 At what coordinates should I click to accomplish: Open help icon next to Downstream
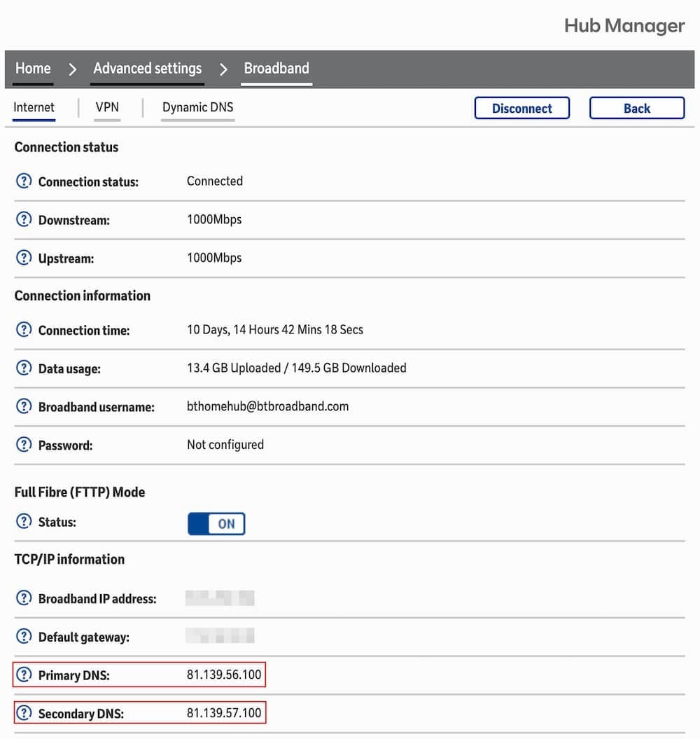point(24,220)
